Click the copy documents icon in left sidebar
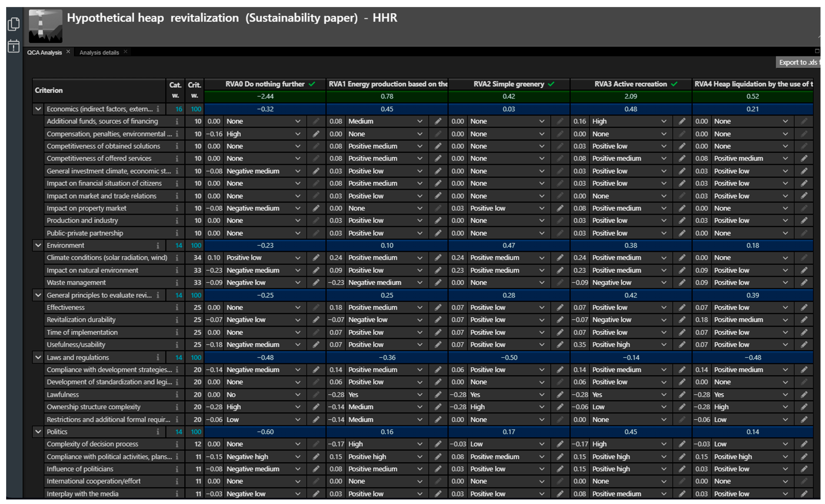 click(x=13, y=24)
